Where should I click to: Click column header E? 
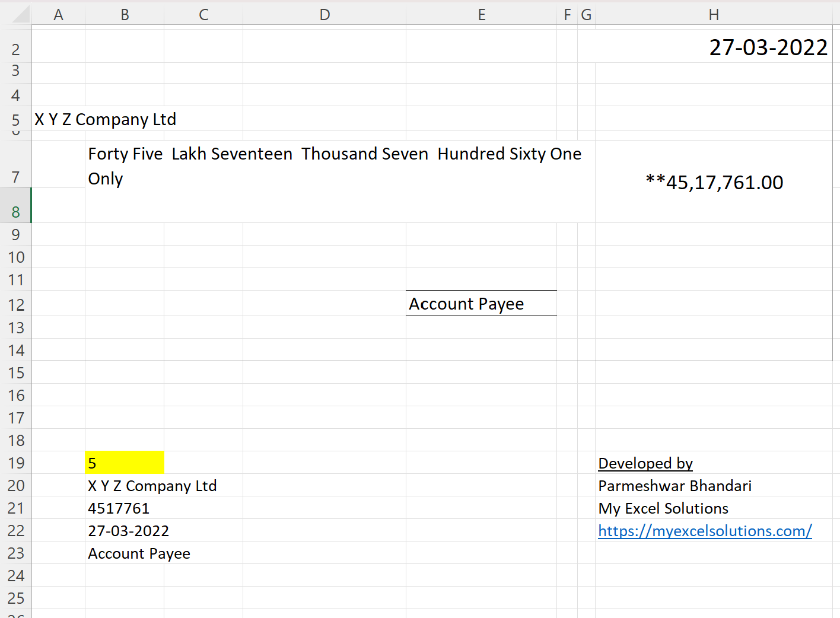click(481, 14)
